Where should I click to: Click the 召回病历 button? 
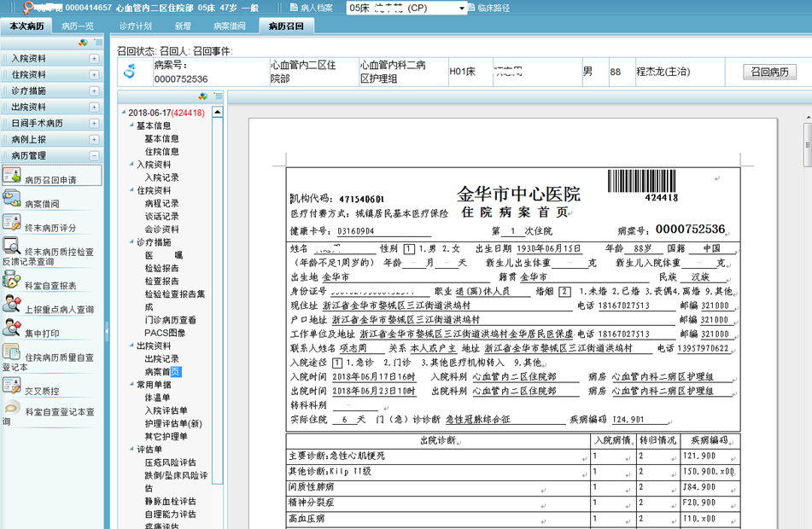(769, 72)
